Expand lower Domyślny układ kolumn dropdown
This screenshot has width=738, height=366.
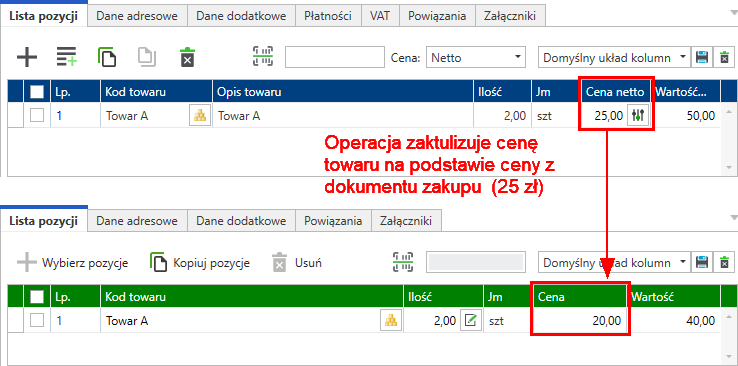point(614,263)
